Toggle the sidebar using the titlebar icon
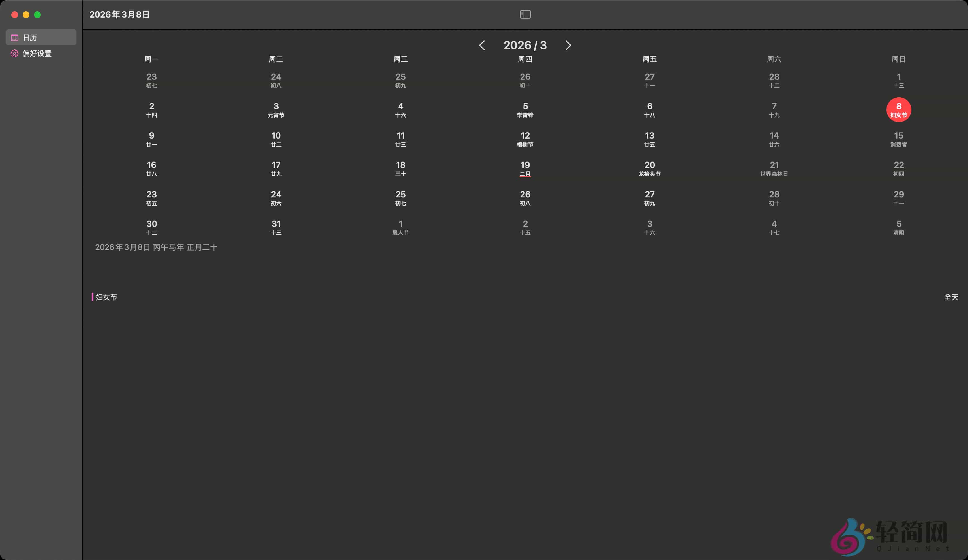 click(525, 15)
